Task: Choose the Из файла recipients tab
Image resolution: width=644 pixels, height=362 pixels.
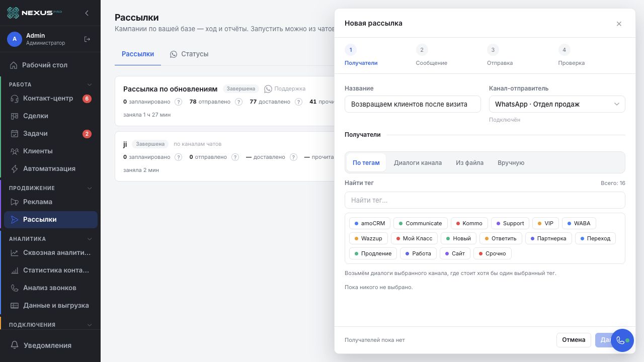Action: tap(469, 163)
